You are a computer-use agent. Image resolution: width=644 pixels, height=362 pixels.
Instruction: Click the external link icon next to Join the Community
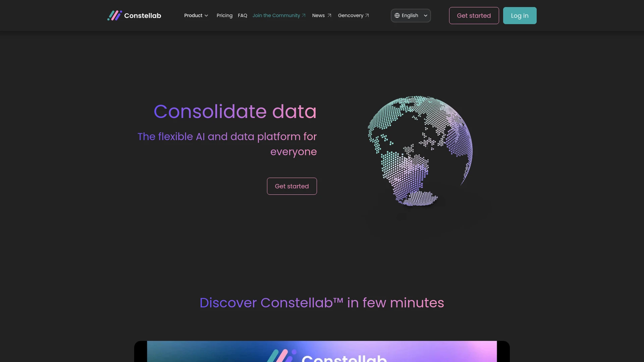tap(304, 15)
